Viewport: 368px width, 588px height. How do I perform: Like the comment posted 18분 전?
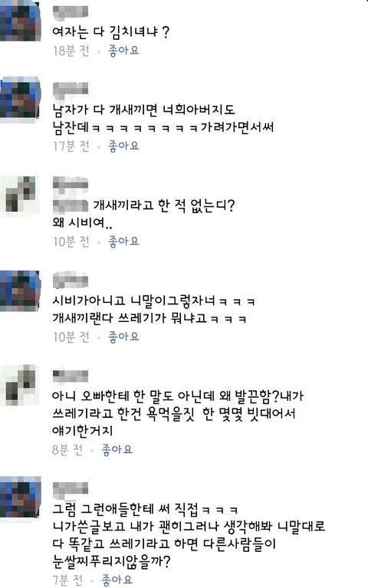click(x=123, y=51)
